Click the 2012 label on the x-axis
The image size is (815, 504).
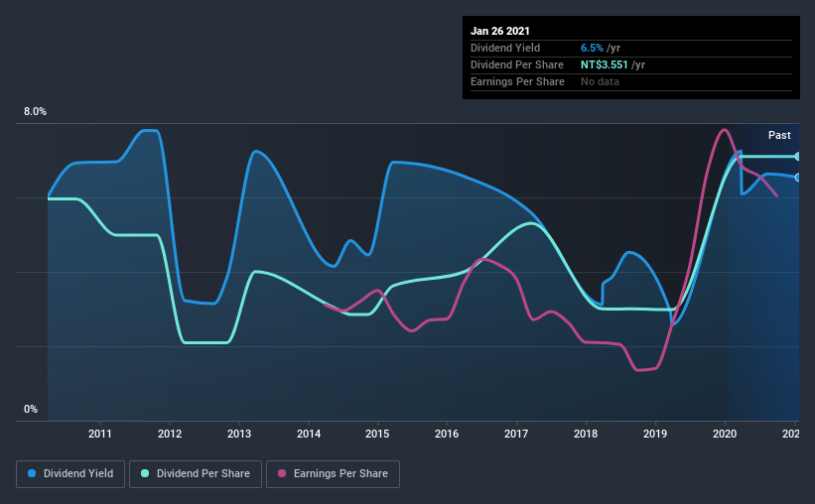tap(170, 434)
